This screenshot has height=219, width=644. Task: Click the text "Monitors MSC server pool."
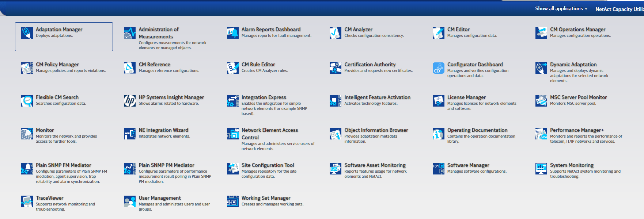573,104
